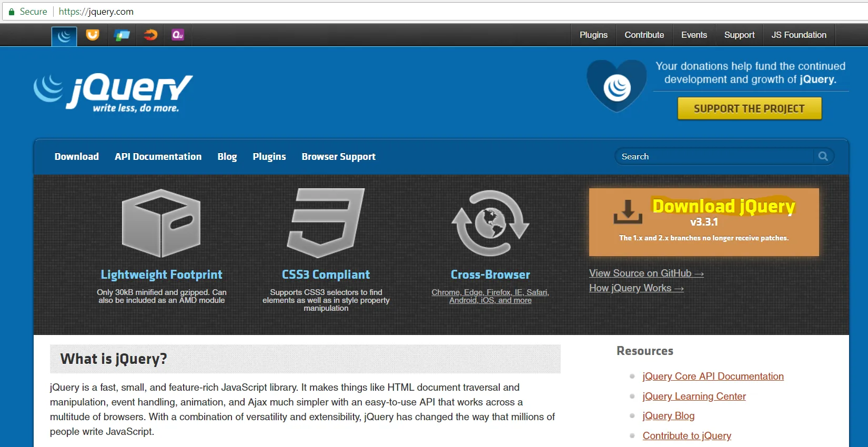Open API Documentation in main navigation

click(x=158, y=157)
